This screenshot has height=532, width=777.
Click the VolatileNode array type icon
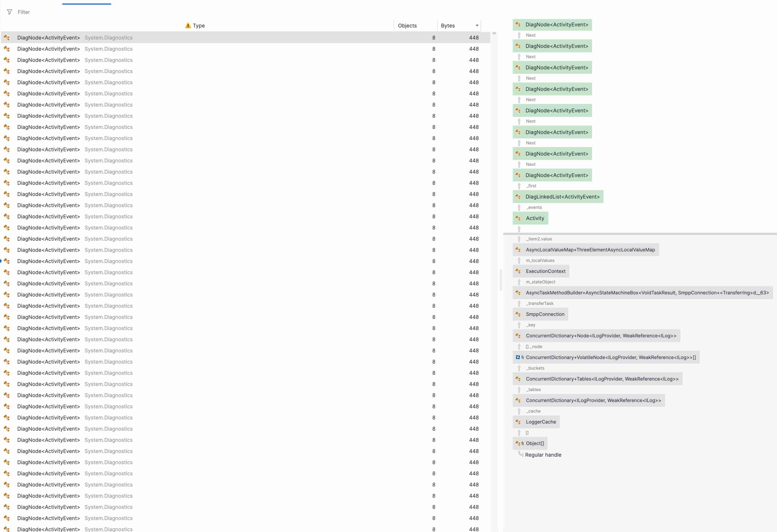[518, 357]
